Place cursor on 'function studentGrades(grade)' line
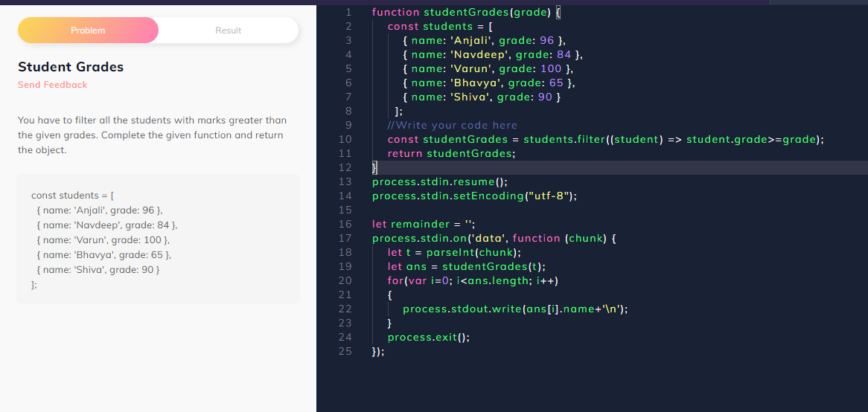 click(x=467, y=12)
